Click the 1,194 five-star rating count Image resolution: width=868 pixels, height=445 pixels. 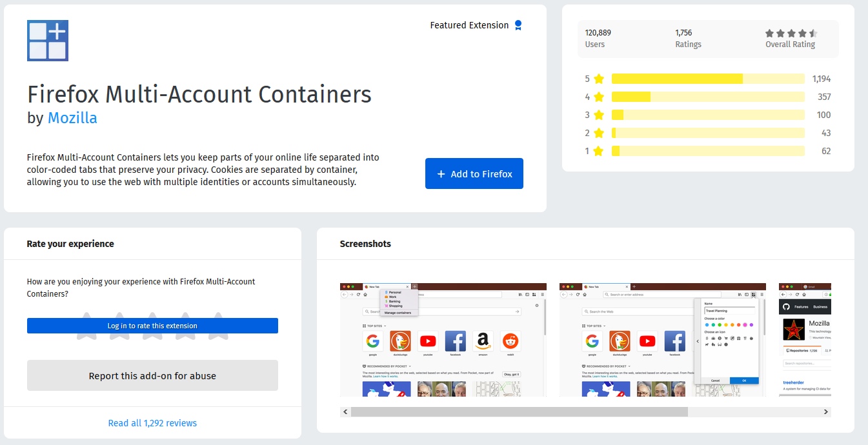822,79
